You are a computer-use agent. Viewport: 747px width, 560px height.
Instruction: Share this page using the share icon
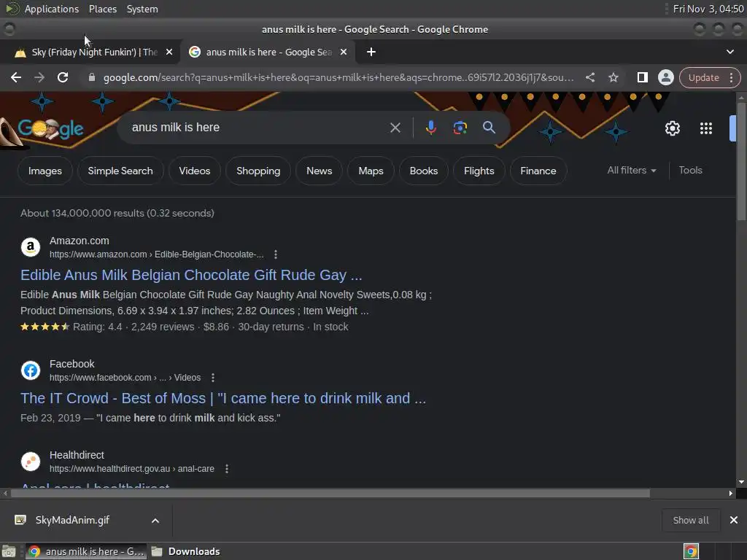[x=589, y=77]
